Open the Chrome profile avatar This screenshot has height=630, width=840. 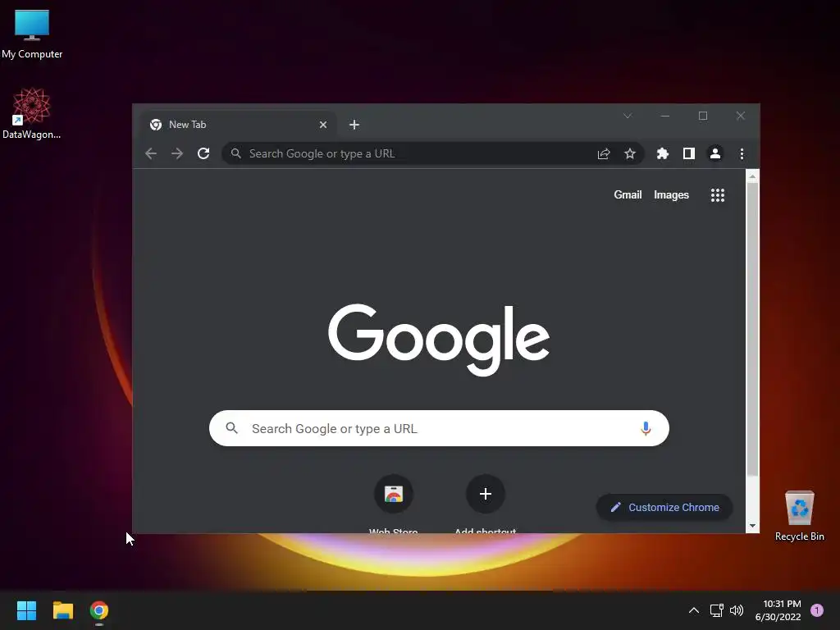[715, 153]
